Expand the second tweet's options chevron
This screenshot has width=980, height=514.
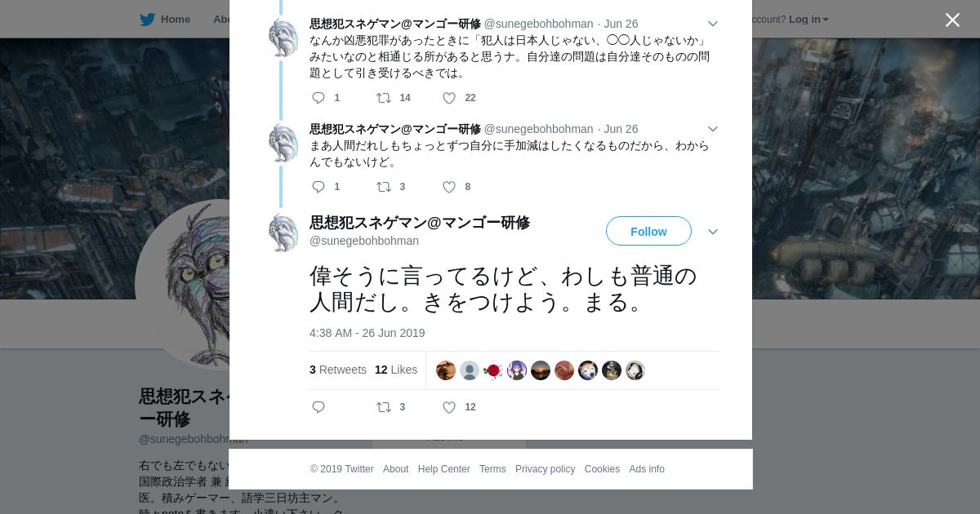click(x=712, y=129)
